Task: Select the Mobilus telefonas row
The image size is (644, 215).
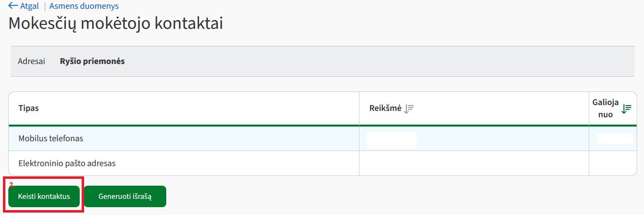Action: click(x=323, y=138)
